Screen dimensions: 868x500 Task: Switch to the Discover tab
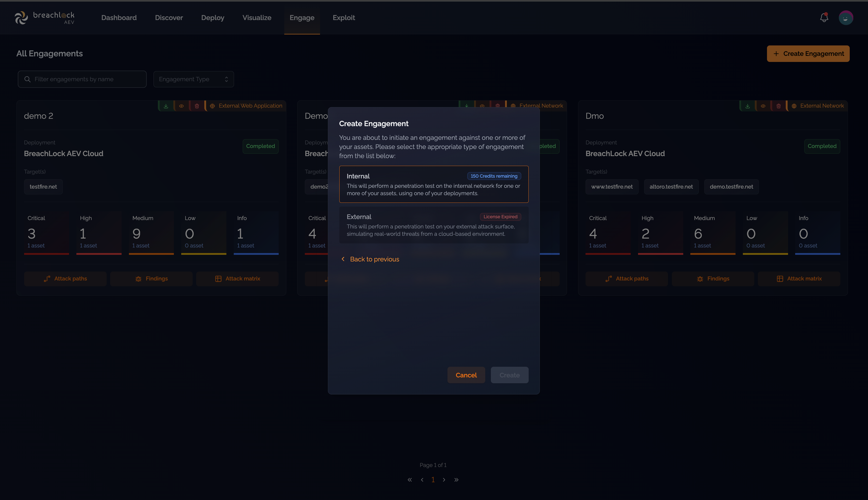(x=169, y=18)
